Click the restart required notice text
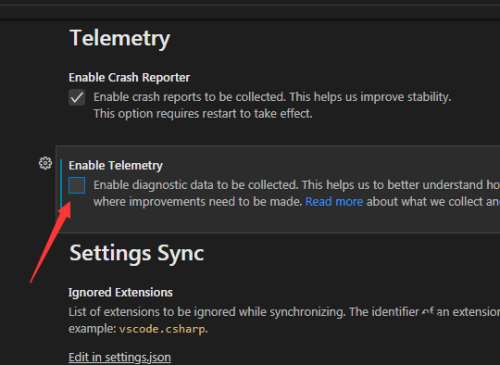Screen dimensions: 500x365 203,114
